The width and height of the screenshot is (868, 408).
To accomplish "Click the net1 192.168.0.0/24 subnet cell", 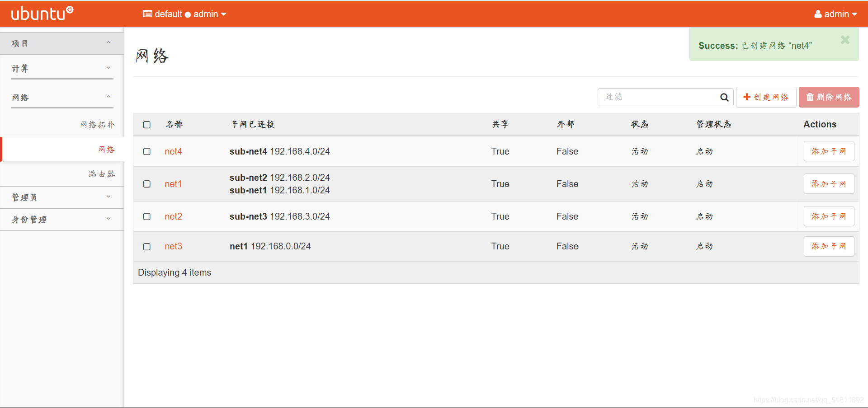I will (x=270, y=246).
